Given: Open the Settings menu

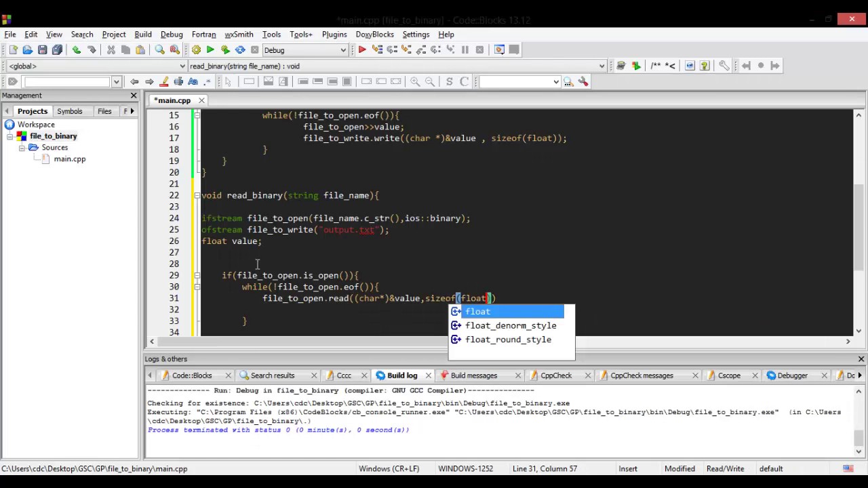Looking at the screenshot, I should point(416,35).
